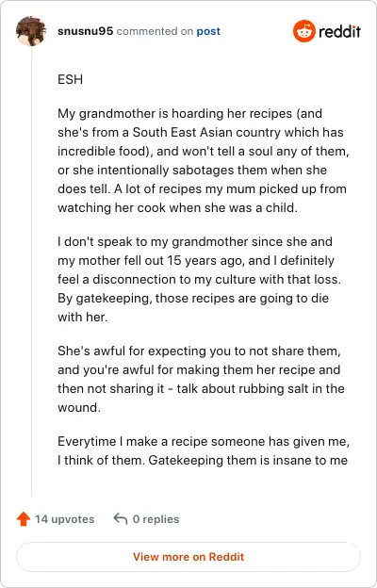Click the paragraph about hoarding recipes
Image resolution: width=377 pixels, height=588 pixels.
[203, 160]
